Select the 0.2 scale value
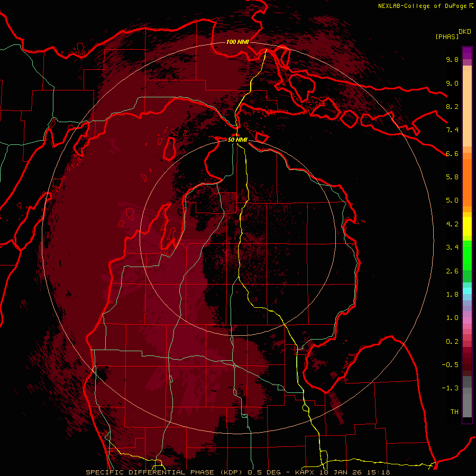The image size is (476, 476). [x=452, y=342]
